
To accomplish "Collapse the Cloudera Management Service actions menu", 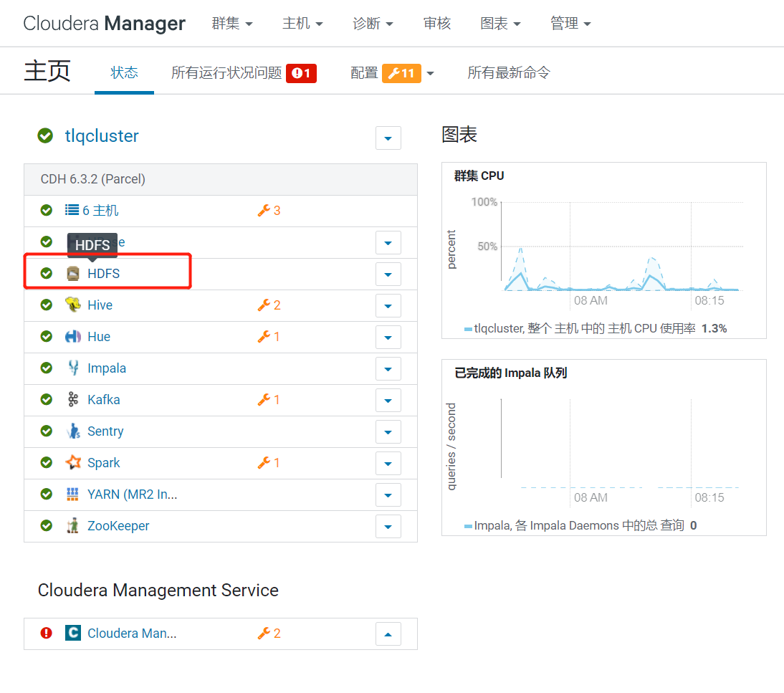I will (x=388, y=634).
